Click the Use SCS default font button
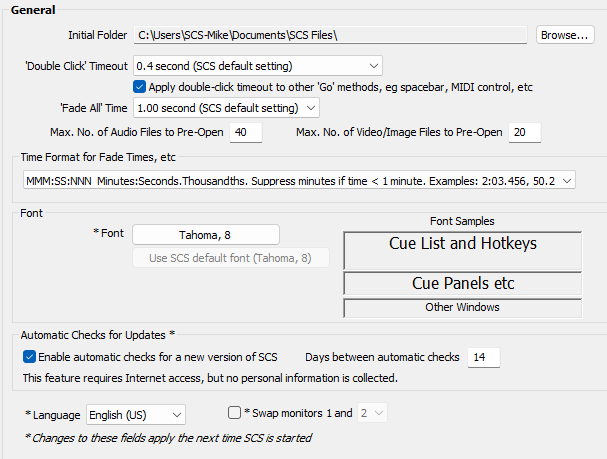 pos(231,258)
